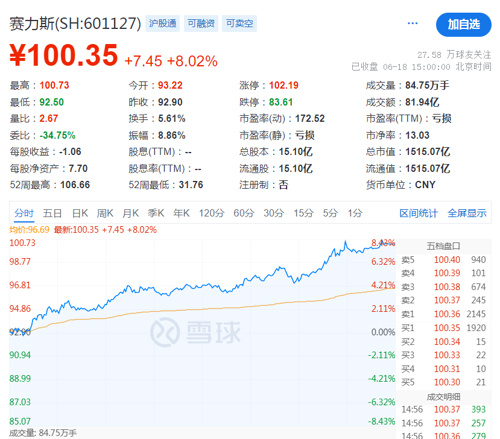Viewport: 500px width, 439px height.
Task: Click the 量比 value 2.67
Action: pos(49,118)
